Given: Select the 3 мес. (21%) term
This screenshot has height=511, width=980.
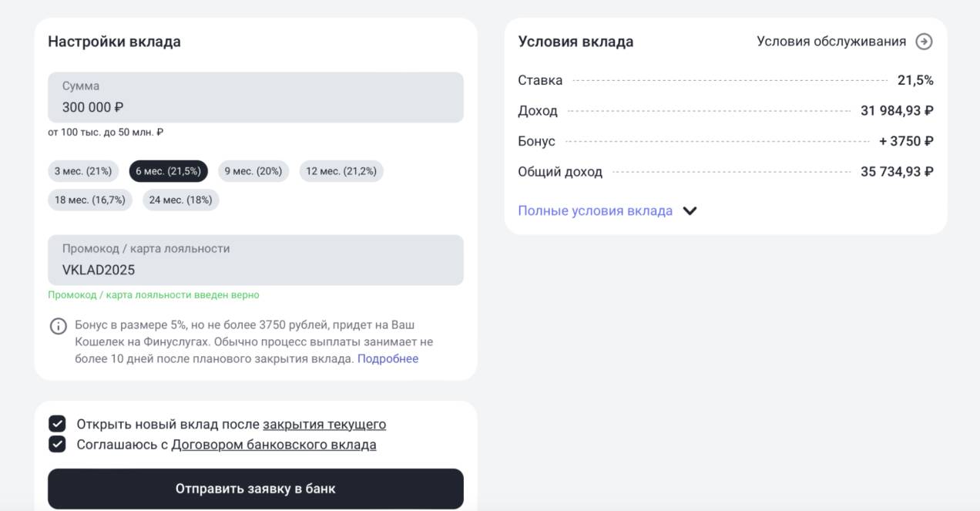Looking at the screenshot, I should (x=83, y=171).
